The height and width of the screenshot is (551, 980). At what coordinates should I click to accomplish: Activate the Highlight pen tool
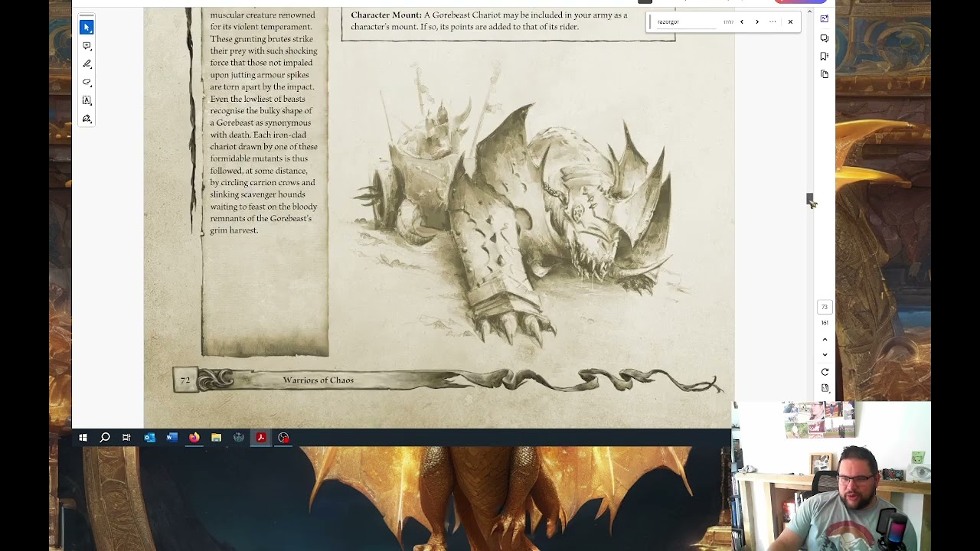[87, 64]
